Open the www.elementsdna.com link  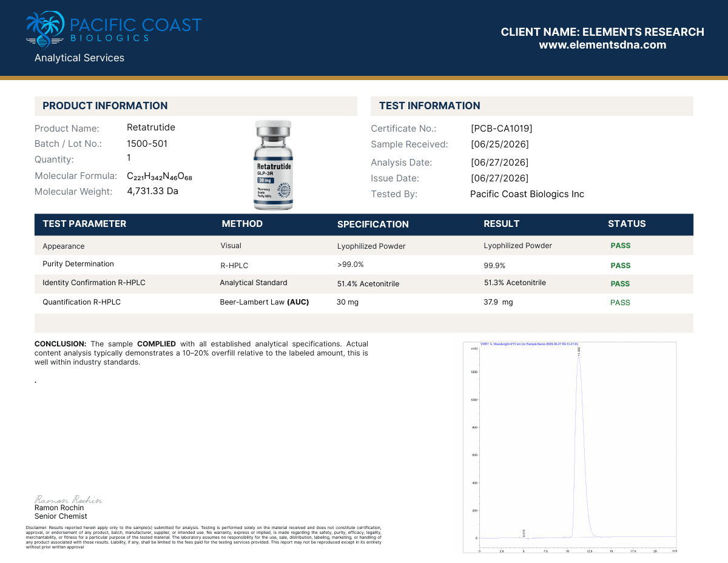pos(602,45)
